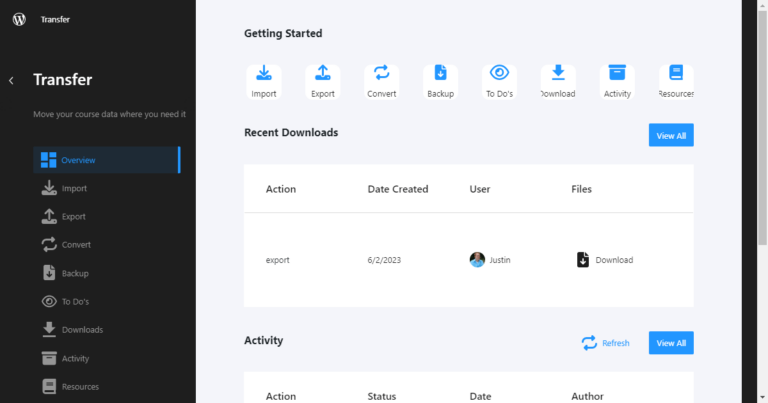768x403 pixels.
Task: Select the Convert tile with arrows icon
Action: pyautogui.click(x=381, y=82)
